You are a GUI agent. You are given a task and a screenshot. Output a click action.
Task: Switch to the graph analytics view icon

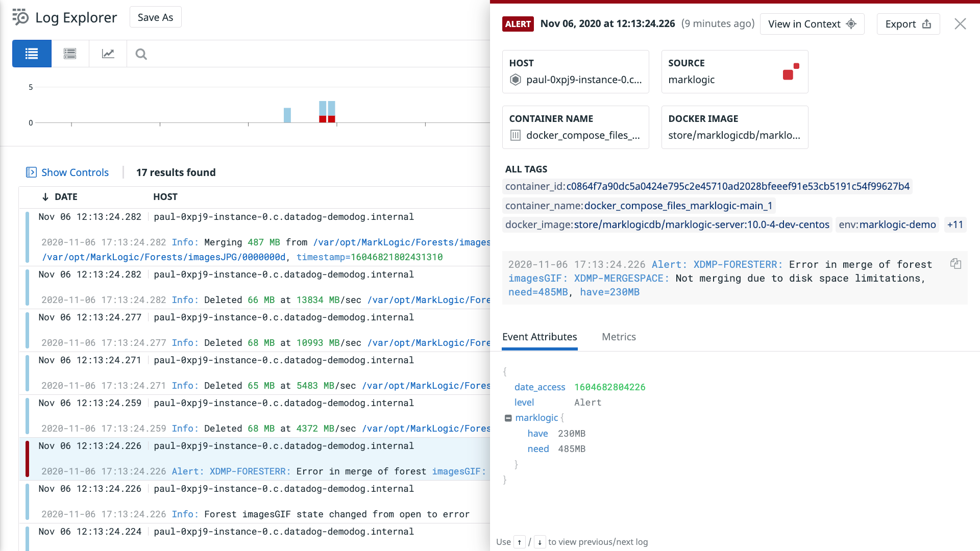pos(108,54)
